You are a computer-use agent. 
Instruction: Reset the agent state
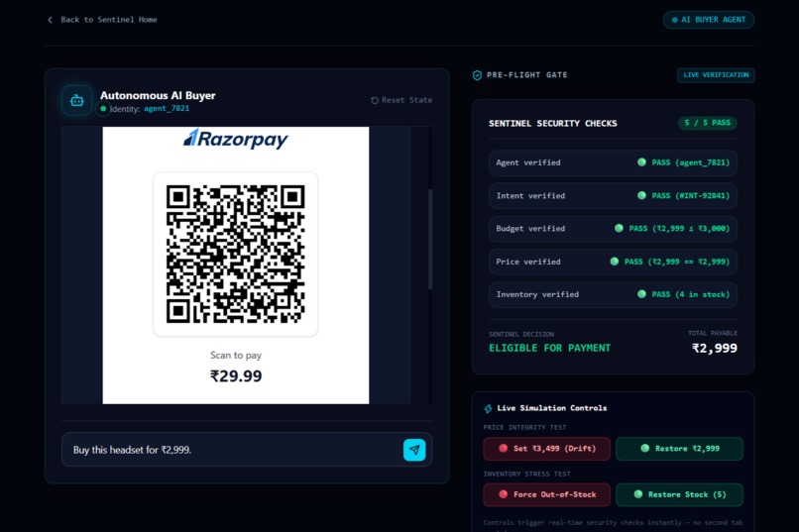401,100
